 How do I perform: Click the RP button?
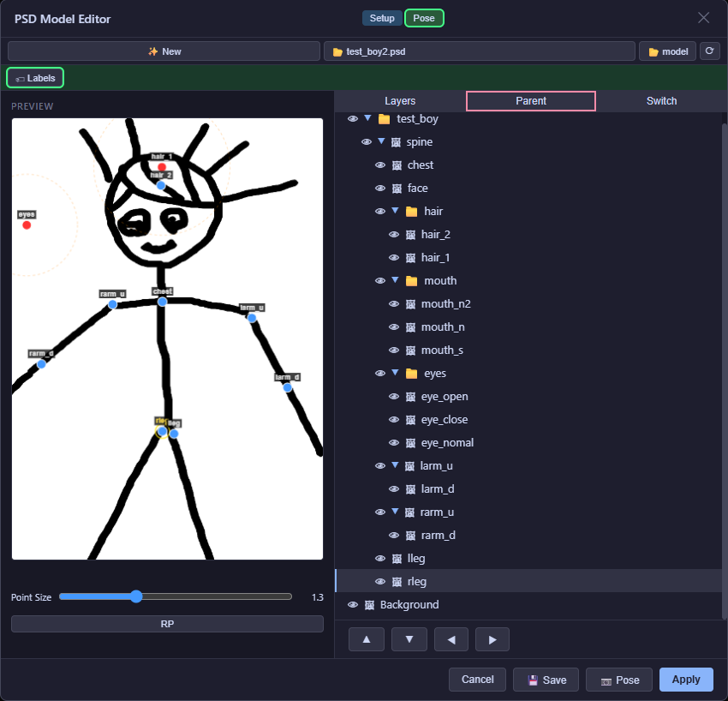pos(167,624)
